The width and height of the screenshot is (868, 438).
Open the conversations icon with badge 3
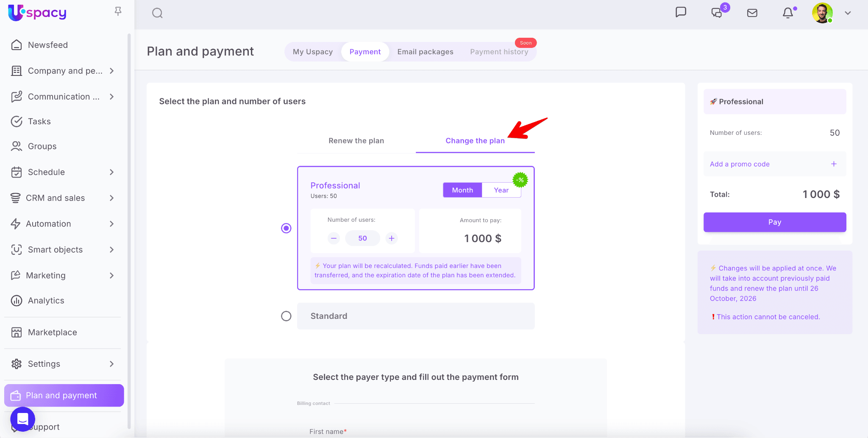pyautogui.click(x=717, y=13)
